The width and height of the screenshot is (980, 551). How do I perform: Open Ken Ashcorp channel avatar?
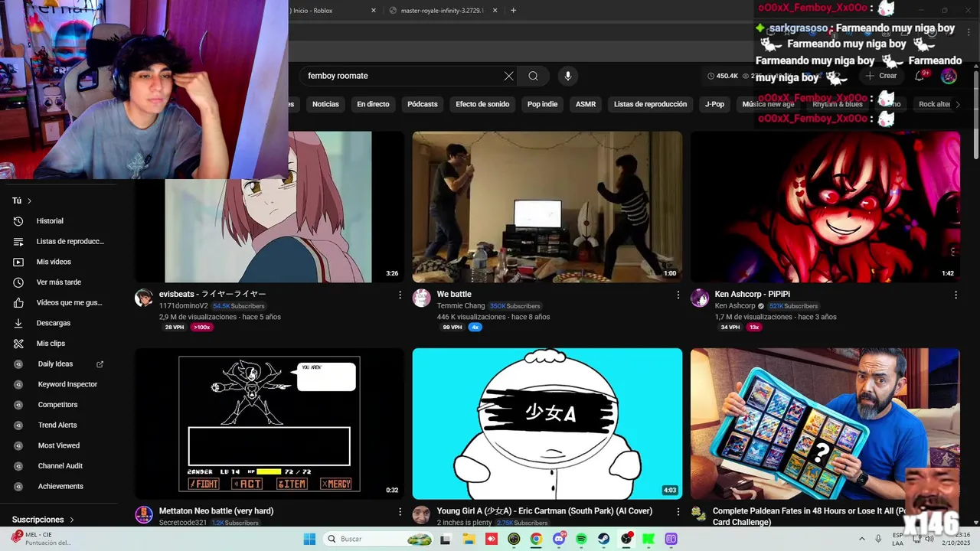pos(700,298)
